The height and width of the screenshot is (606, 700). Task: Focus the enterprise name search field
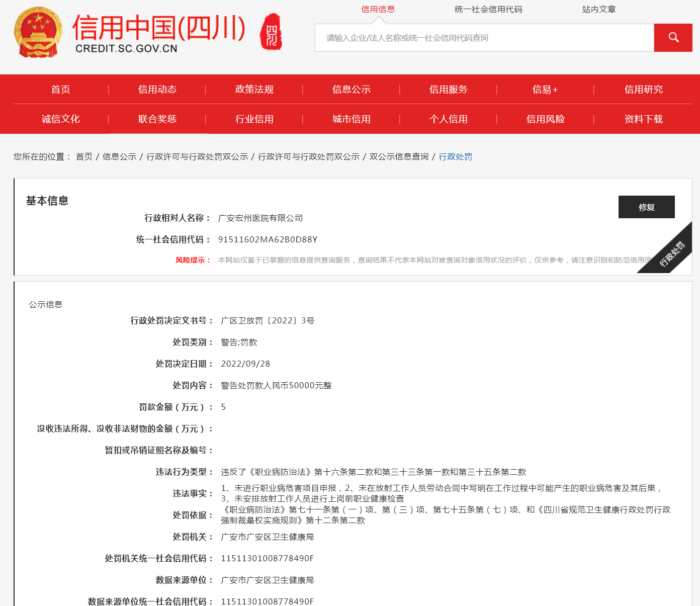pyautogui.click(x=484, y=38)
